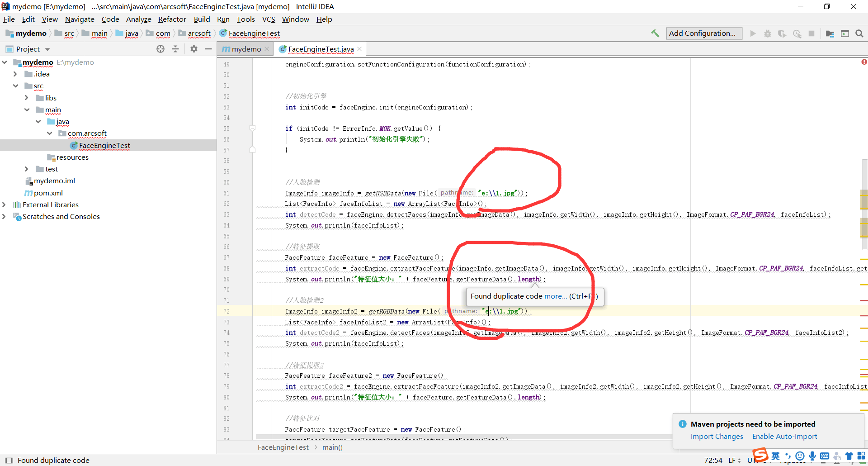Viewport: 868px width, 466px height.
Task: Click the main() breadcrumb at bottom
Action: click(332, 447)
